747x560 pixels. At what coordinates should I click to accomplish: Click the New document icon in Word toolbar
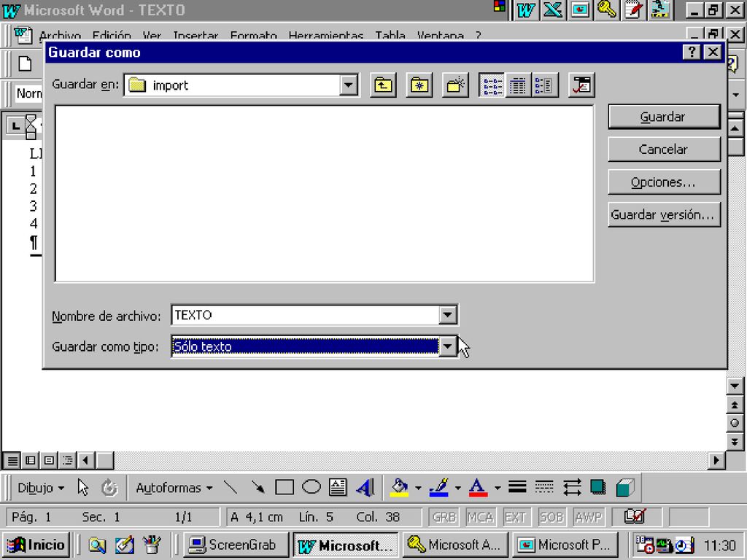tap(25, 63)
